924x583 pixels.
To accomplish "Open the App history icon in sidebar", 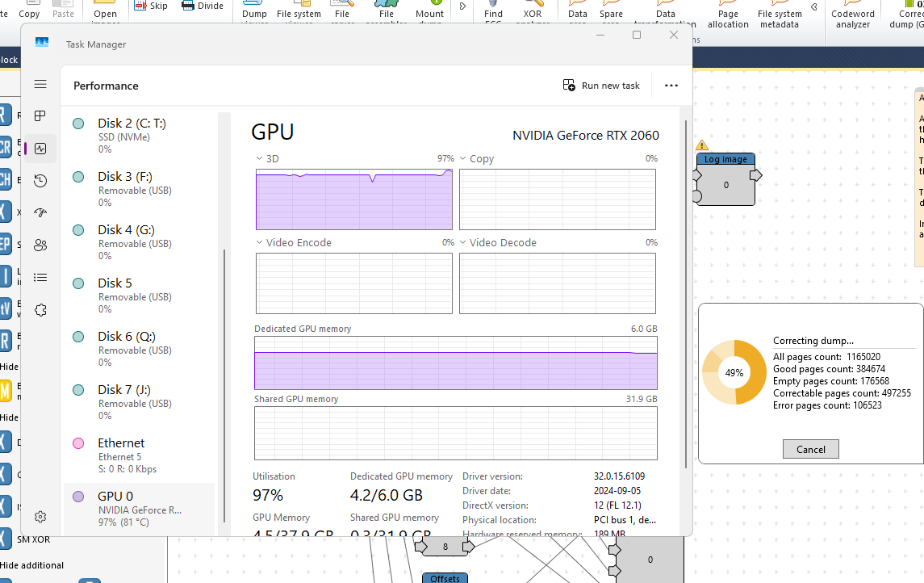I will point(40,180).
